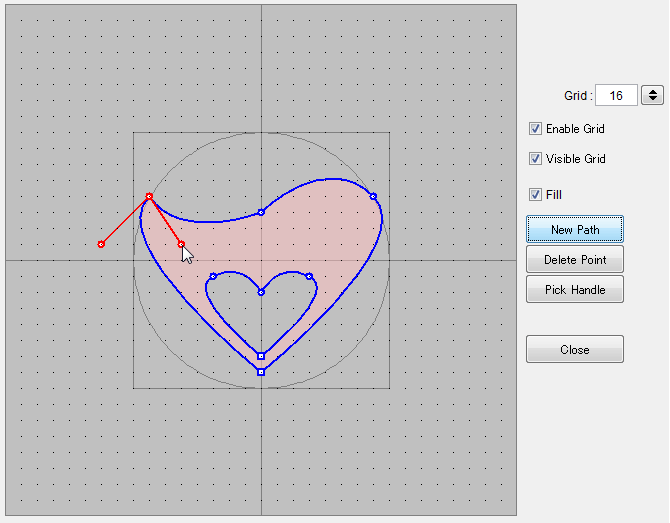Uncheck the Fill checkbox

pyautogui.click(x=535, y=194)
